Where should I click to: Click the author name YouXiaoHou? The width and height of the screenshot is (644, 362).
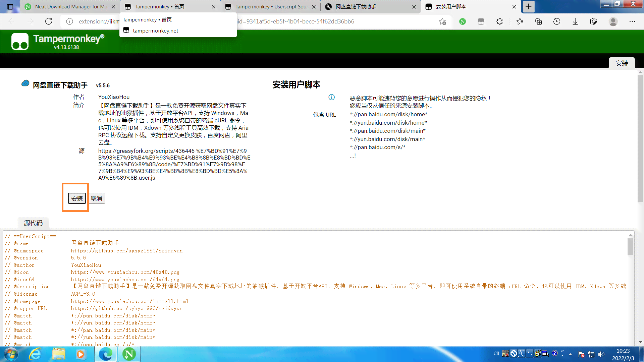114,97
